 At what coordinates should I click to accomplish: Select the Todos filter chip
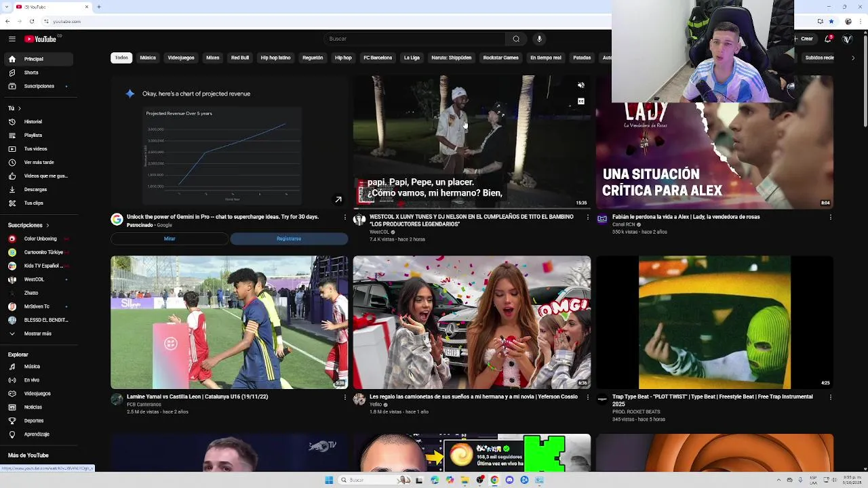tap(121, 58)
